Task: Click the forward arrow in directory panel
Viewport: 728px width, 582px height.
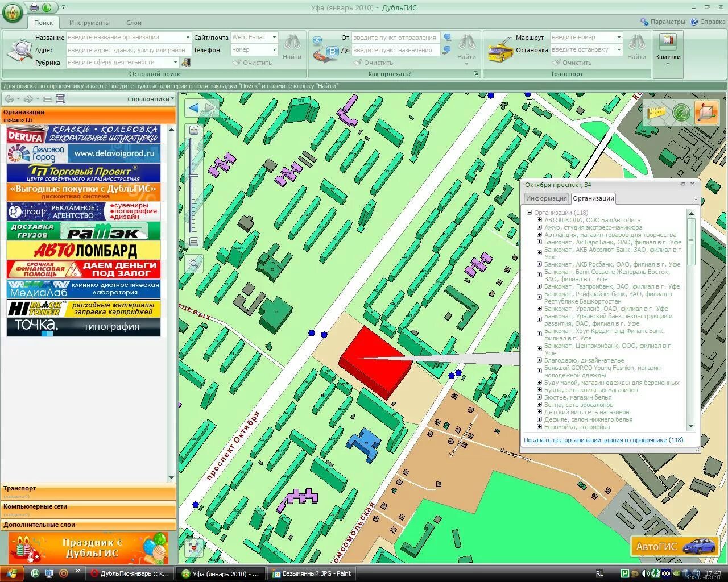Action: pyautogui.click(x=28, y=99)
